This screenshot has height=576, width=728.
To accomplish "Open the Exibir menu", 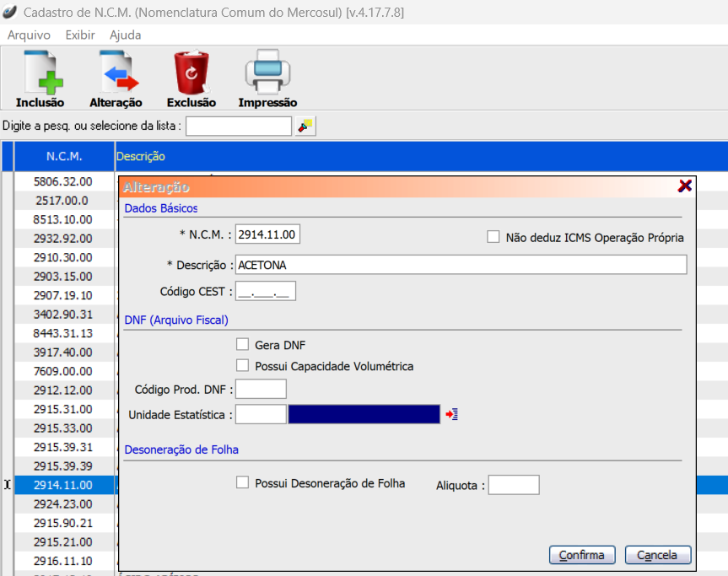I will pyautogui.click(x=80, y=35).
